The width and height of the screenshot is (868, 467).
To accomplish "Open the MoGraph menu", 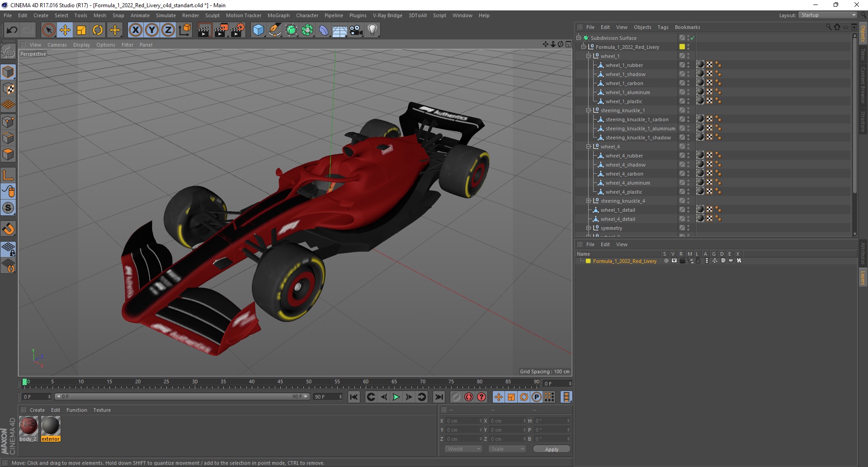I will click(x=278, y=15).
